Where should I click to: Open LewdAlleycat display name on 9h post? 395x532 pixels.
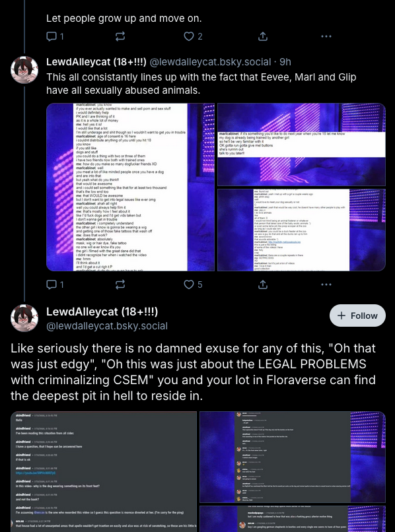coord(96,62)
